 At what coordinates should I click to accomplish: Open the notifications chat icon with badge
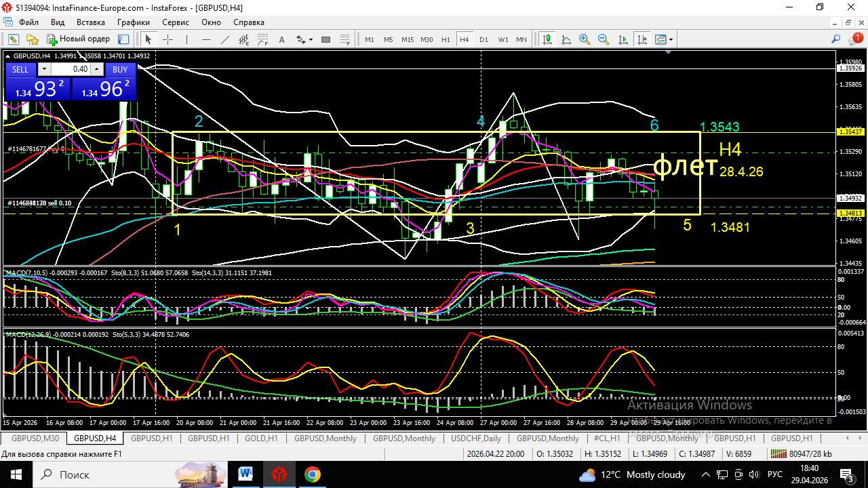pyautogui.click(x=855, y=39)
